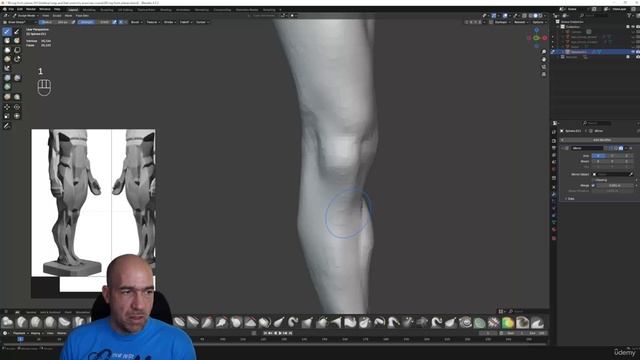Viewport: 640px width, 360px height.
Task: Select the Move tool in the toolbar
Action: [x=7, y=107]
